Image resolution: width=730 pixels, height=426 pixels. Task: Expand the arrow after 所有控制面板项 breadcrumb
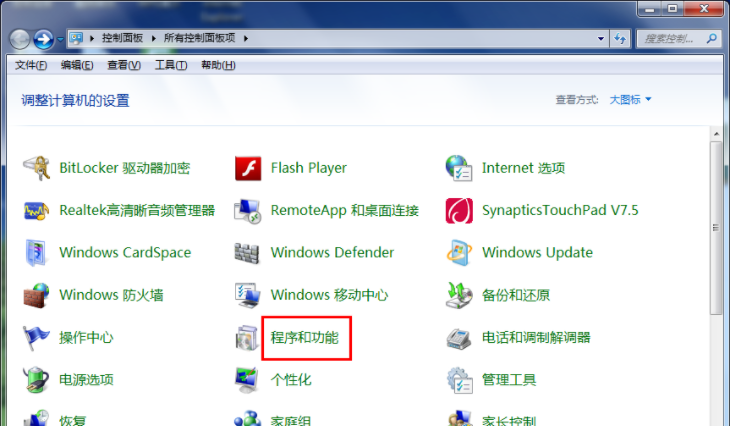click(x=246, y=38)
